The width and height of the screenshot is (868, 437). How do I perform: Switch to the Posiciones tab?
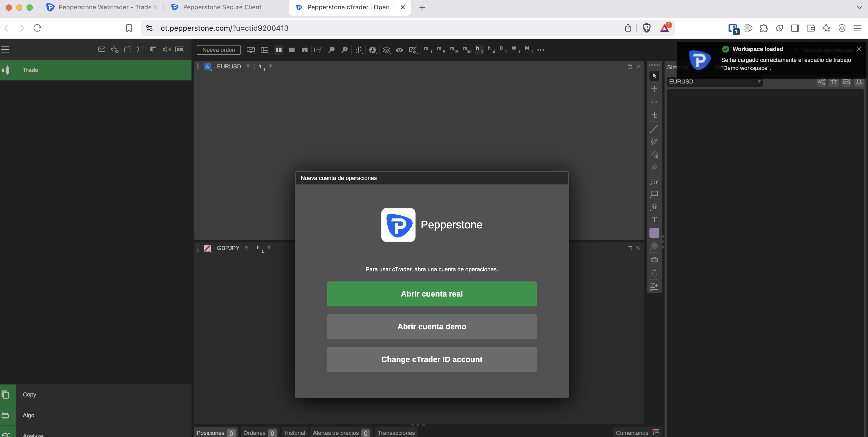click(216, 433)
